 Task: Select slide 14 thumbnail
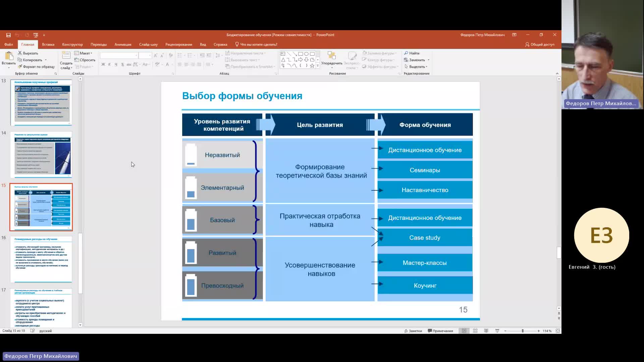(x=41, y=155)
